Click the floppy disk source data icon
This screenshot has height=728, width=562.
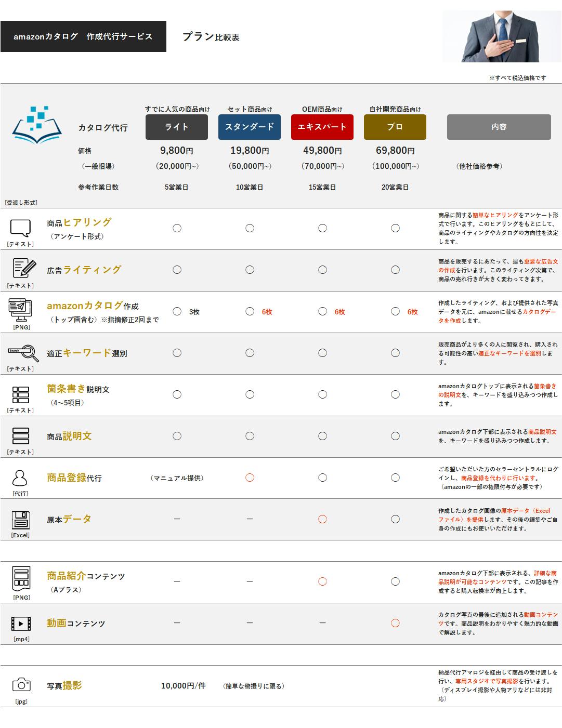click(21, 520)
